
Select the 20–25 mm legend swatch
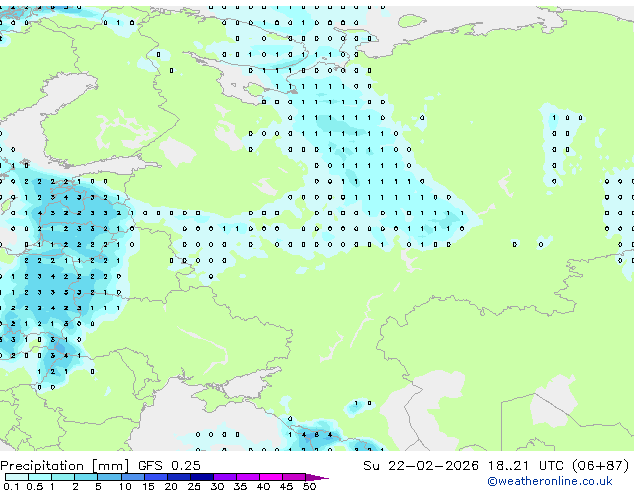point(178,477)
